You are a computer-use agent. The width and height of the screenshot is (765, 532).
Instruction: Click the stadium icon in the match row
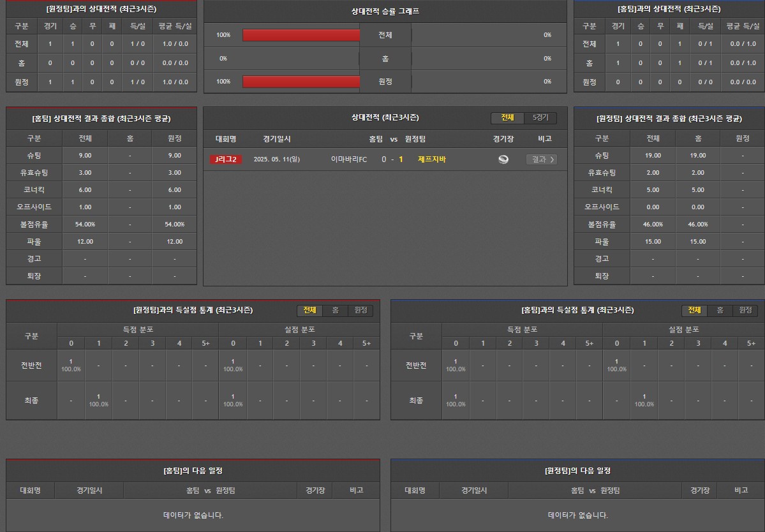point(503,159)
